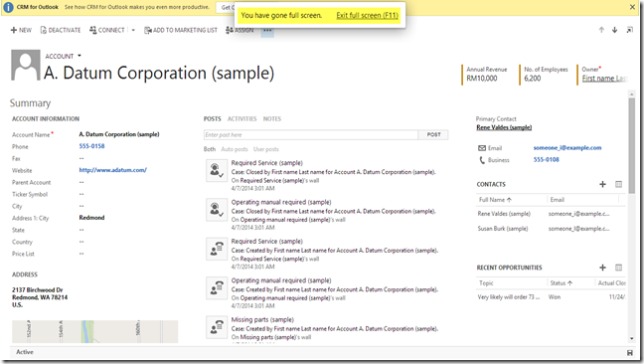Open the ACCOUNT form selector dropdown
The height and width of the screenshot is (364, 644).
(x=80, y=56)
